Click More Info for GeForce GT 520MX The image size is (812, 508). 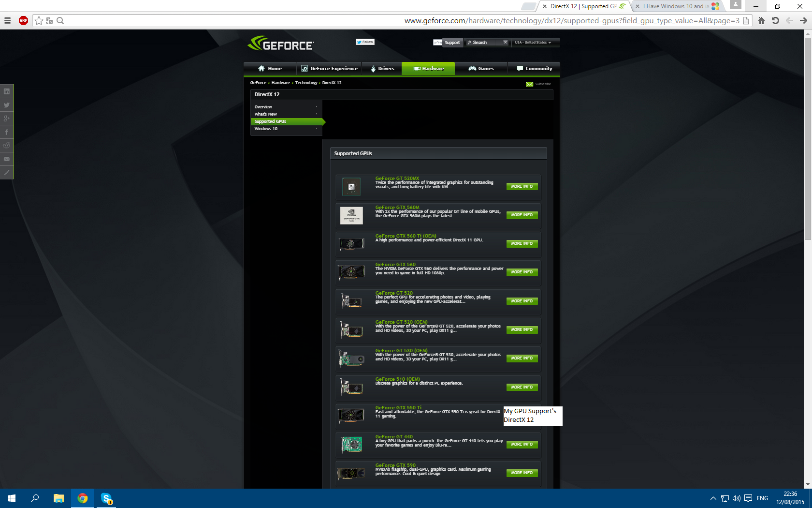click(x=522, y=186)
